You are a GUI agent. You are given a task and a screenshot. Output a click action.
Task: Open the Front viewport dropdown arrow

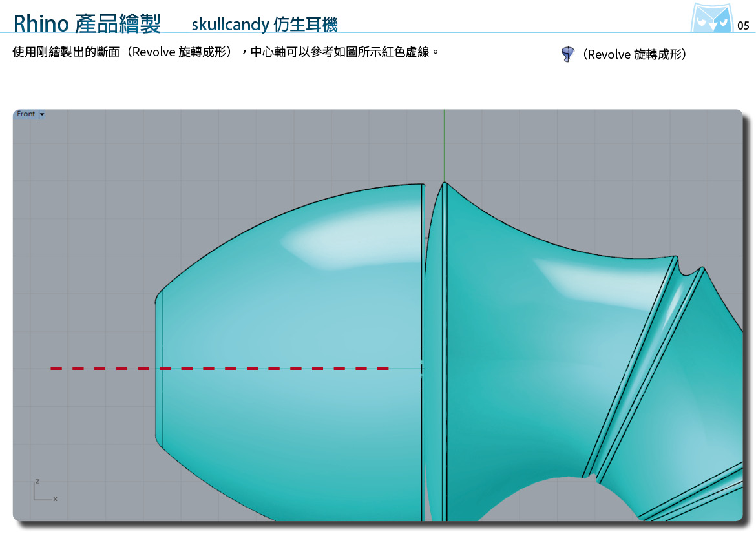pyautogui.click(x=42, y=114)
